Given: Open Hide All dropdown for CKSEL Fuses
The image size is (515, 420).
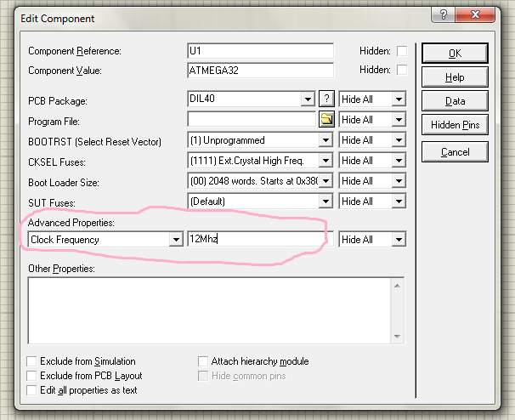Looking at the screenshot, I should [x=399, y=161].
